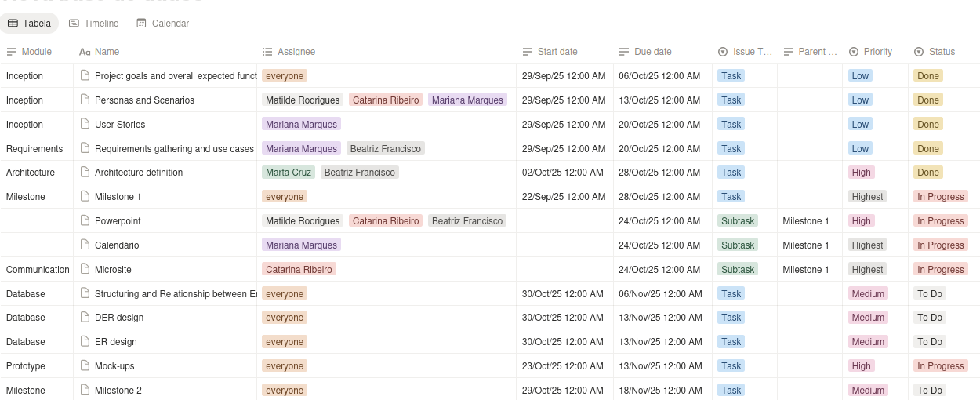Open the Priority column header menu
The height and width of the screenshot is (400, 980).
click(870, 52)
